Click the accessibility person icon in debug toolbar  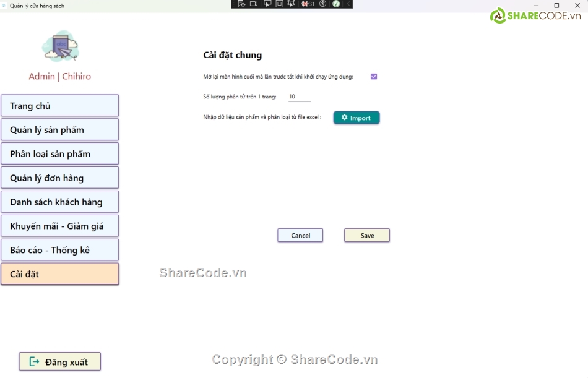click(x=322, y=4)
